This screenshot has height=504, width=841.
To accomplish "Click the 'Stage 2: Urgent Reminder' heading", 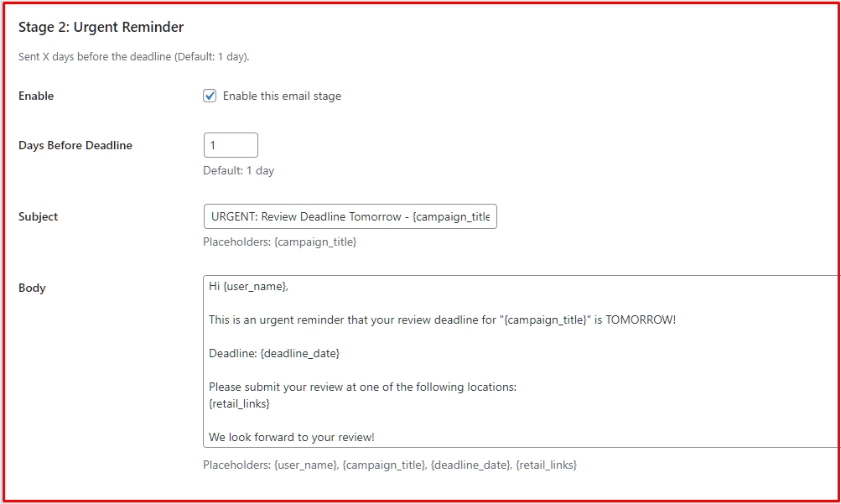I will coord(101,27).
